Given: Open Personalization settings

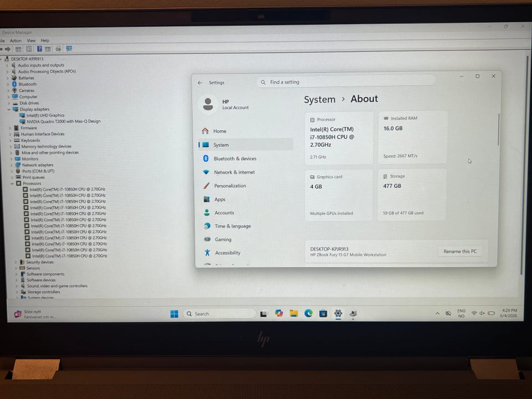Looking at the screenshot, I should 229,186.
